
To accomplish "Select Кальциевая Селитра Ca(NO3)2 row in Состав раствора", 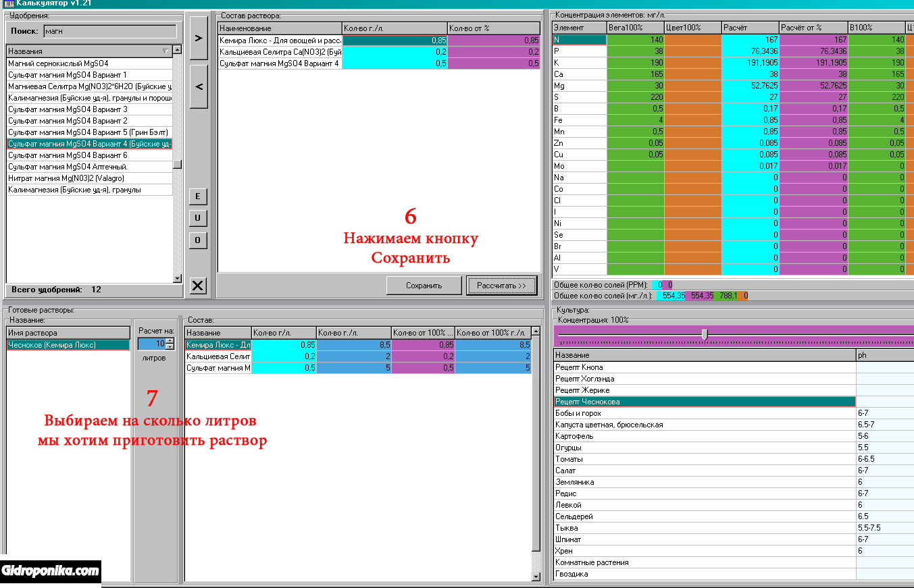I will (379, 52).
